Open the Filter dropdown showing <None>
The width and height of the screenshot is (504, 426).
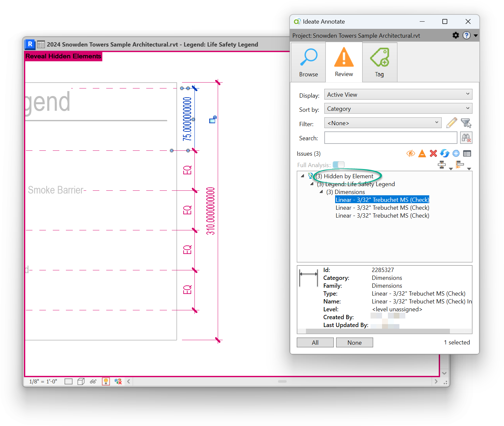tap(383, 123)
